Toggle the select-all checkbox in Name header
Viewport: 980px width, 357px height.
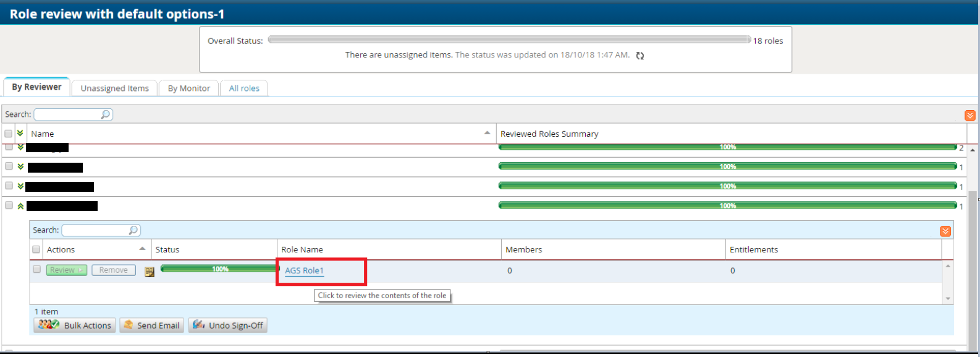click(9, 134)
